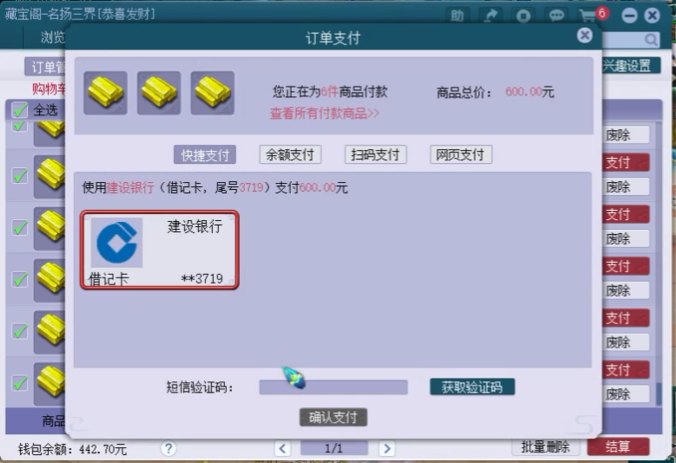Select the 快捷支付 tab
This screenshot has height=463, width=676.
(x=205, y=155)
